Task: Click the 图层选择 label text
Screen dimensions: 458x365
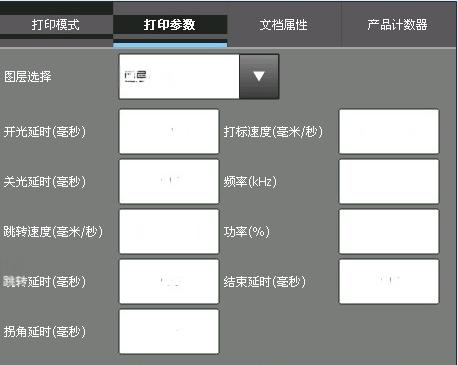Action: tap(28, 77)
